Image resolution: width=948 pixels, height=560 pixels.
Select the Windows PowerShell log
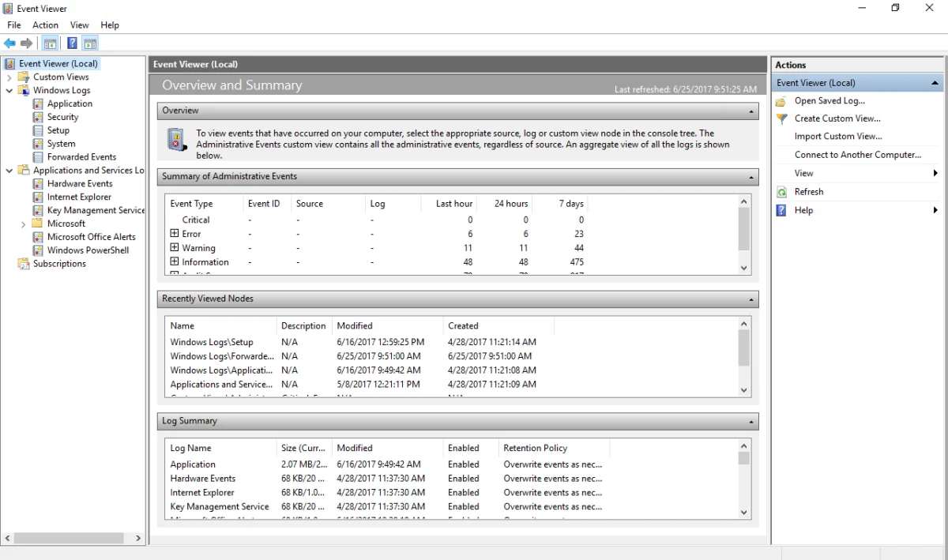tap(87, 250)
